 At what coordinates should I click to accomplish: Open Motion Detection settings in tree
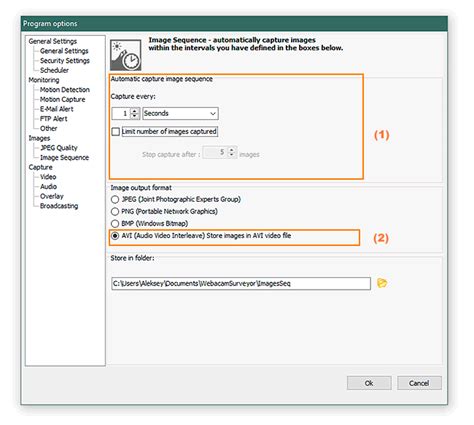coord(65,90)
